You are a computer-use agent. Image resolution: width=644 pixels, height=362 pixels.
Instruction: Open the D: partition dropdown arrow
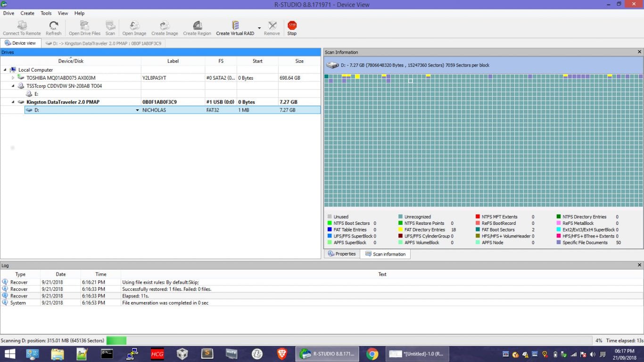138,110
